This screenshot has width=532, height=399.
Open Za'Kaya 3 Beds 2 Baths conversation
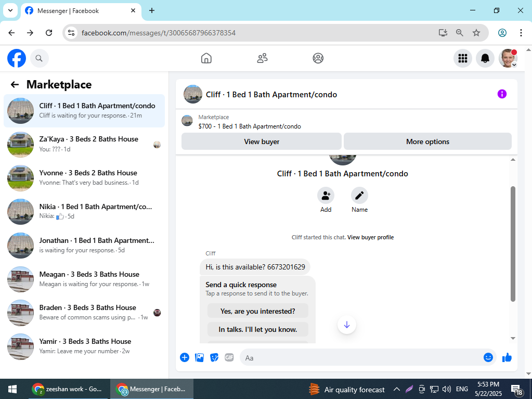[84, 144]
